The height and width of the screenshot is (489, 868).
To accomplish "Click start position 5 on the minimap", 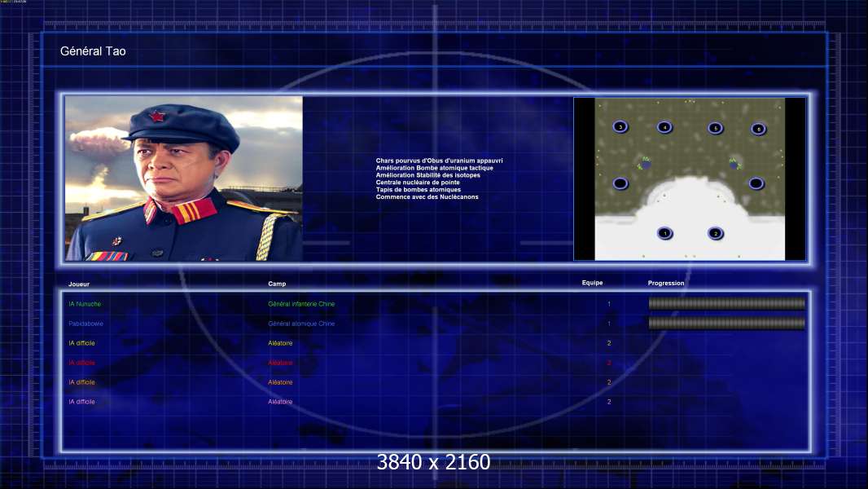I will (715, 128).
